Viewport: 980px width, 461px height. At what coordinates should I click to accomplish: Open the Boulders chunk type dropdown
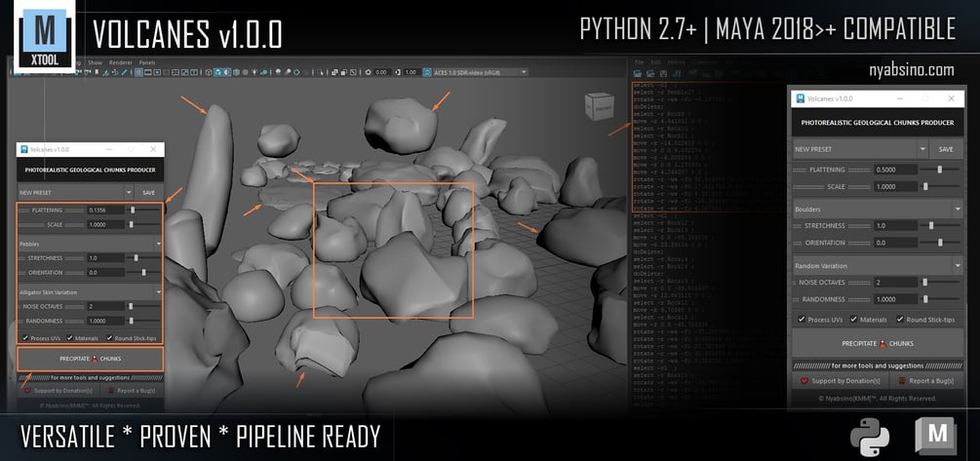click(878, 209)
